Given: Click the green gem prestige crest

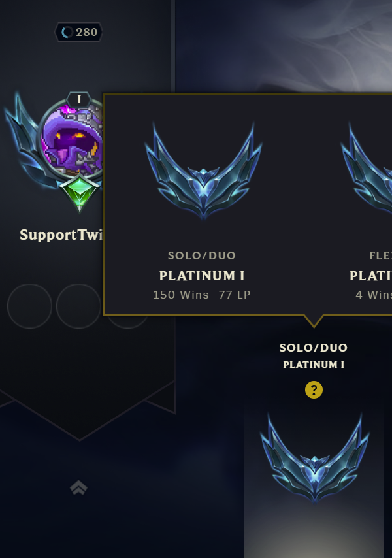Looking at the screenshot, I should coord(79,193).
